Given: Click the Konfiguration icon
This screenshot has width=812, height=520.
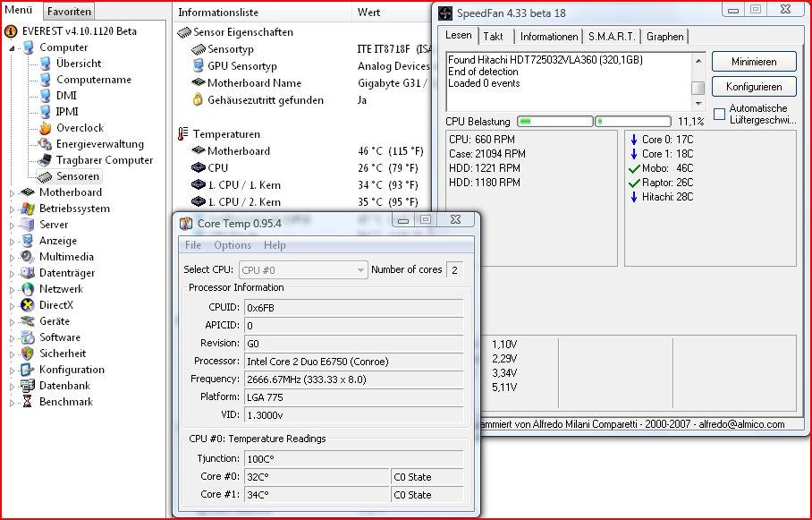Looking at the screenshot, I should (x=28, y=370).
